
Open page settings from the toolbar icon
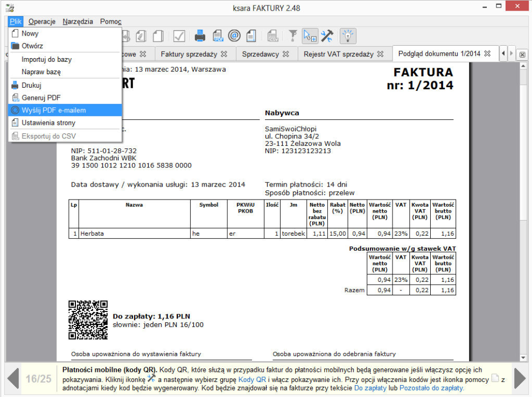pos(251,36)
